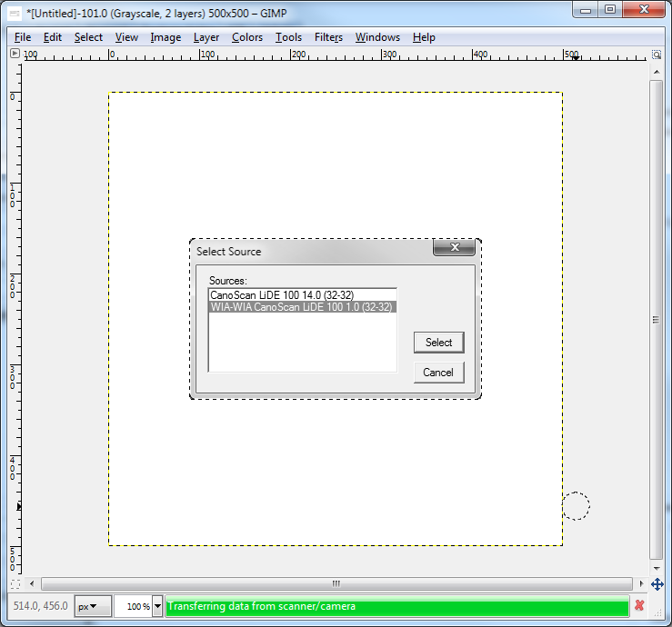The image size is (672, 627).
Task: Open the Windows menu
Action: pyautogui.click(x=377, y=37)
